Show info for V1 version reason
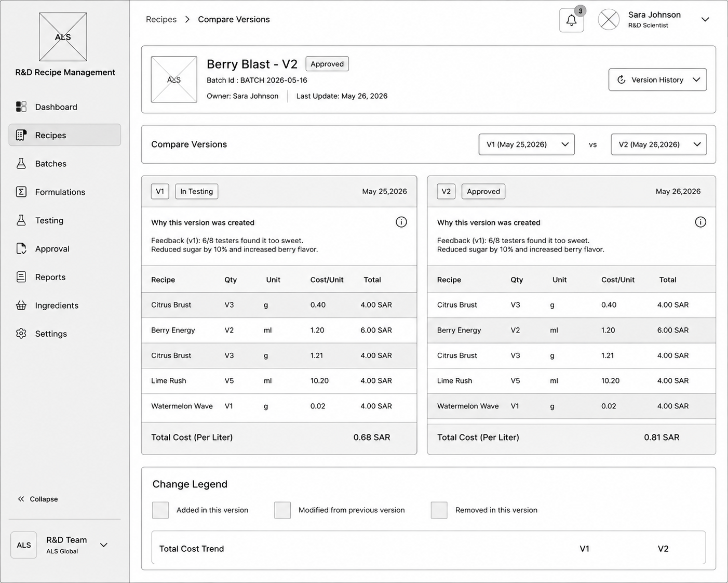This screenshot has width=728, height=583. (401, 222)
